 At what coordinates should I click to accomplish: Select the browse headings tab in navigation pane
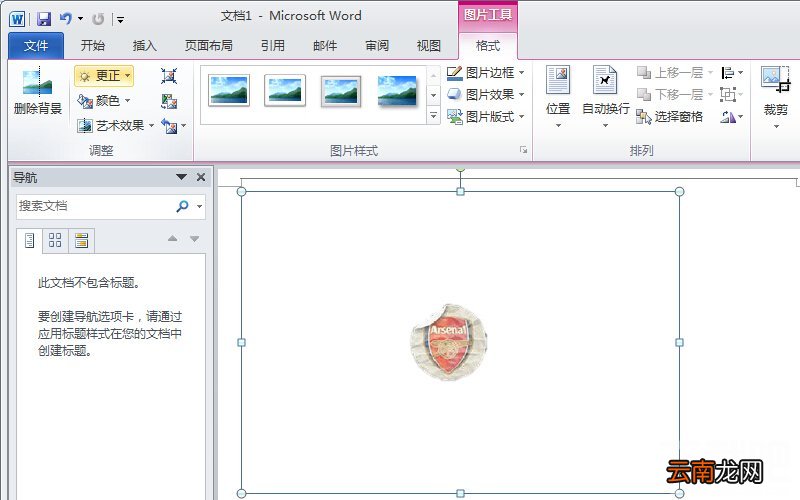pos(30,240)
